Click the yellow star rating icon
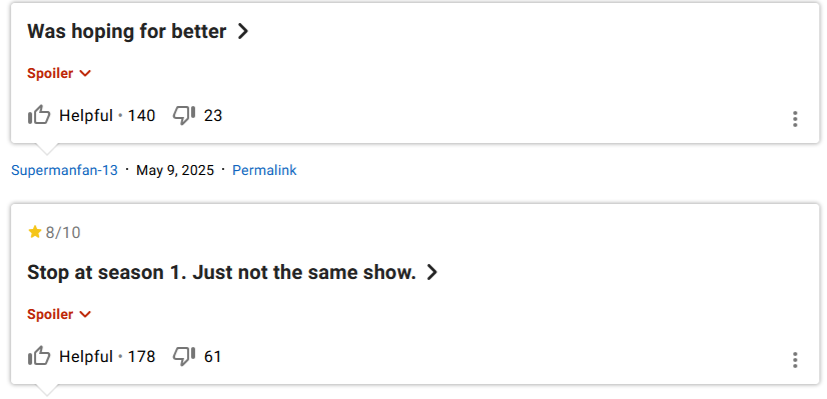Image resolution: width=827 pixels, height=399 pixels. [35, 232]
